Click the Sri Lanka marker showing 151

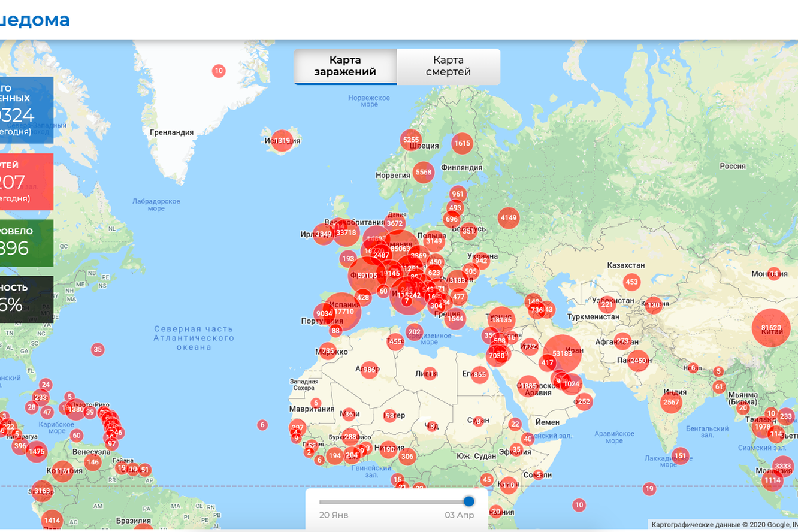(x=680, y=456)
